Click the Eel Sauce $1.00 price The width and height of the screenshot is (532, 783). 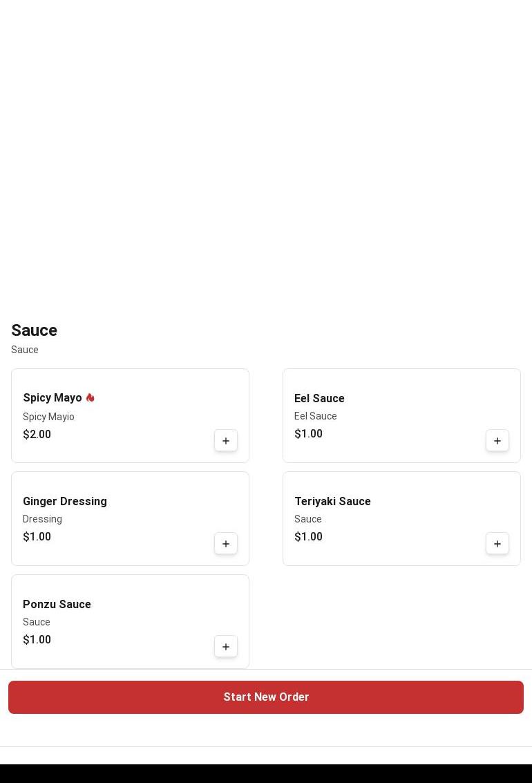coord(308,434)
